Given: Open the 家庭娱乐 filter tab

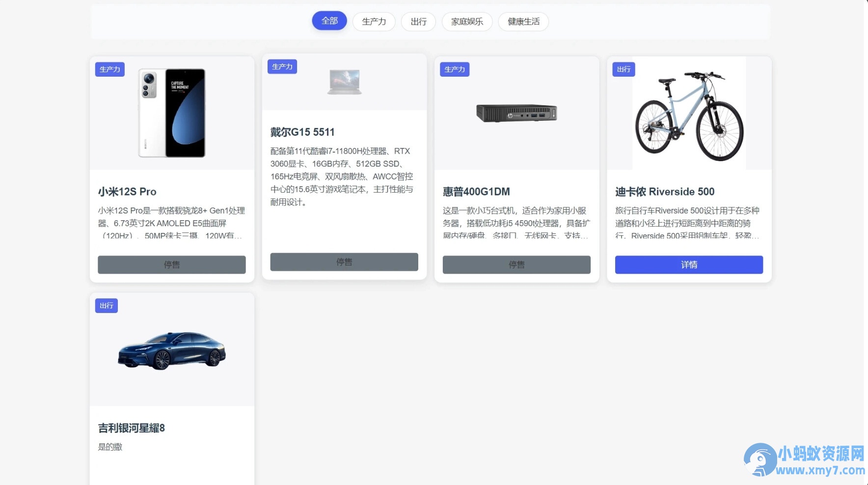Looking at the screenshot, I should [467, 22].
